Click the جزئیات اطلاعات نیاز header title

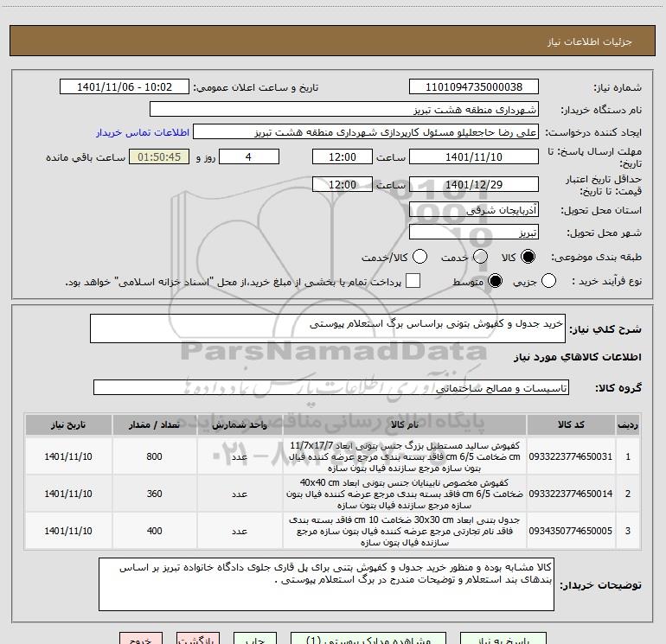[589, 41]
